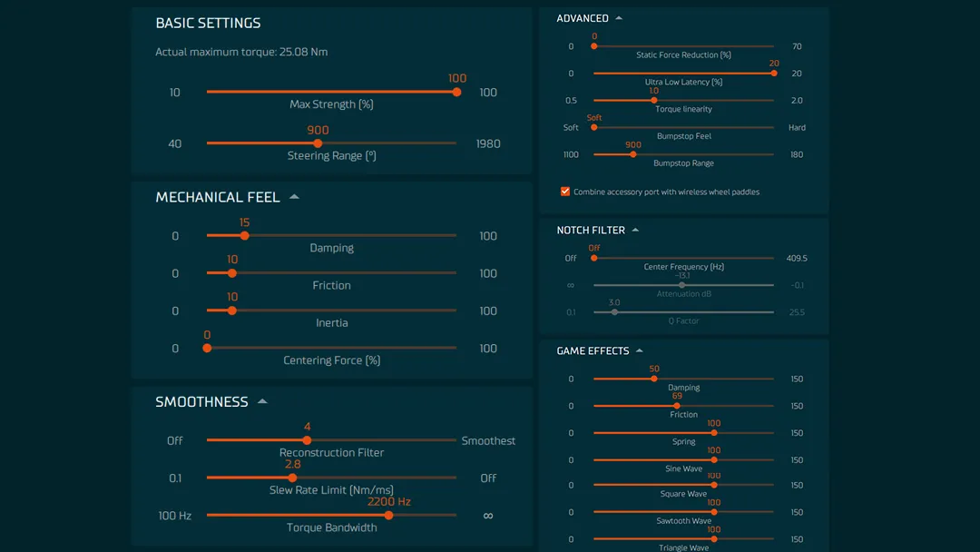
Task: Click the Inertia slider handle
Action: coord(232,310)
